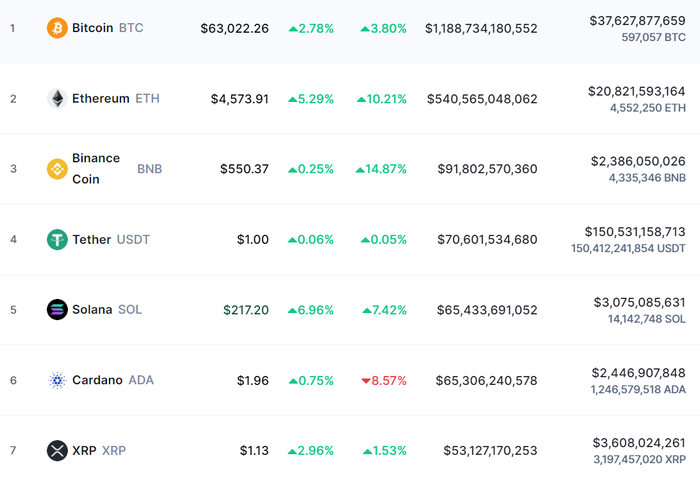Click the XRP logo icon
The image size is (700, 485).
point(57,451)
